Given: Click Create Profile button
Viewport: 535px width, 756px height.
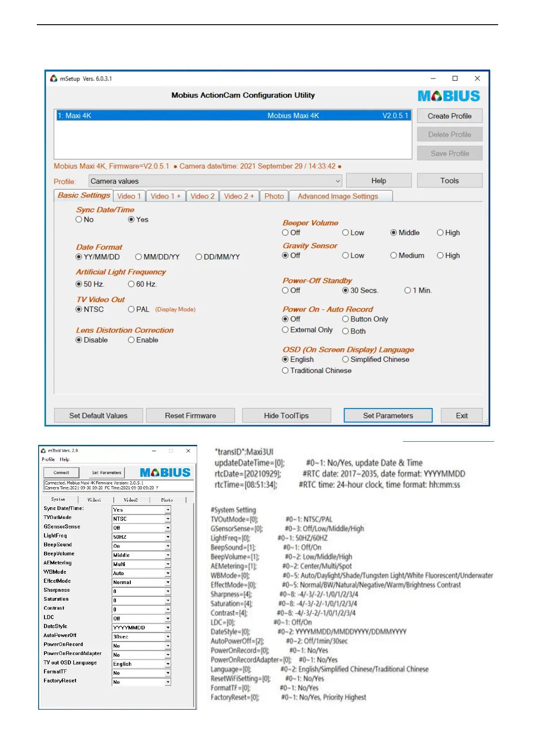Looking at the screenshot, I should [450, 116].
